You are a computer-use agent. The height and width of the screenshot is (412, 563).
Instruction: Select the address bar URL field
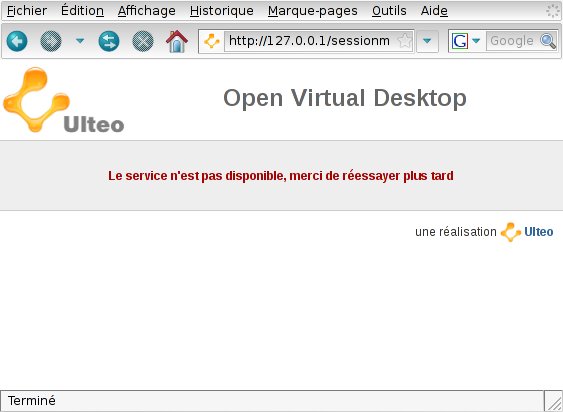point(311,41)
